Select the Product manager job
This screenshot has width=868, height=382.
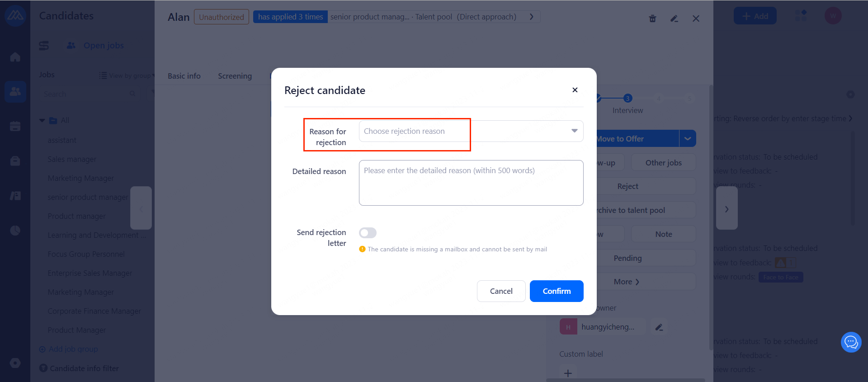[77, 216]
